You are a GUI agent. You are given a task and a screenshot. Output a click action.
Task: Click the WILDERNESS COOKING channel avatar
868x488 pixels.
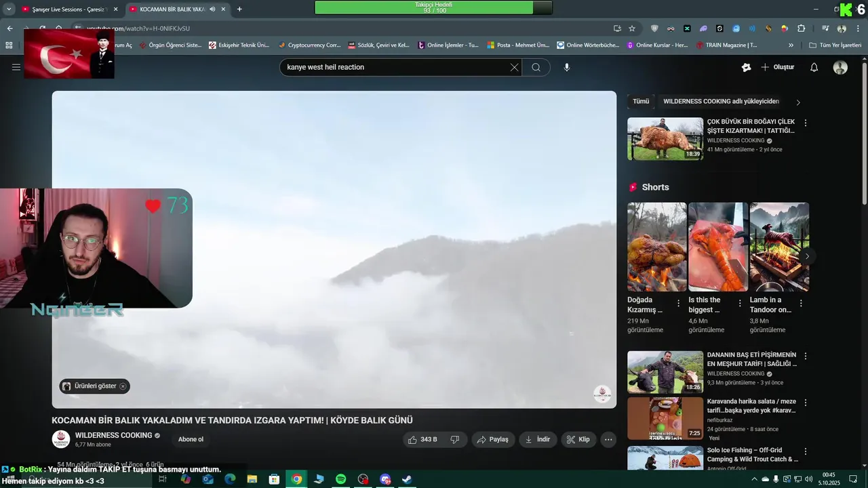tap(61, 439)
